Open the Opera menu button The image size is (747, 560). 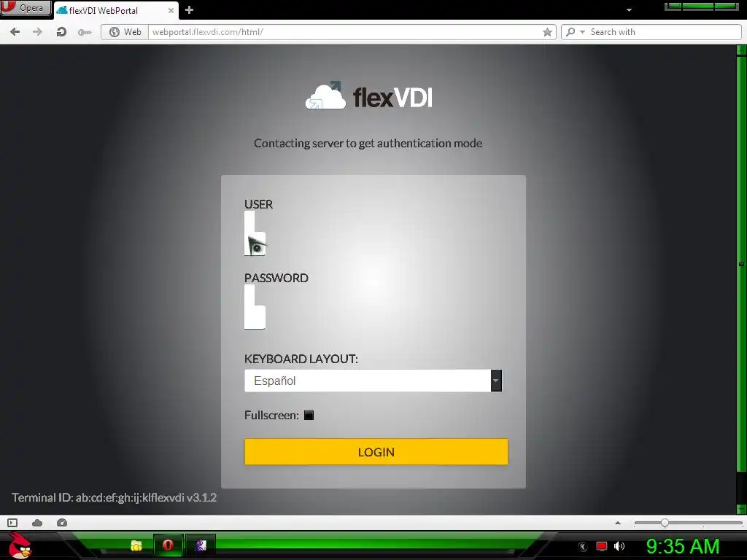pyautogui.click(x=26, y=7)
